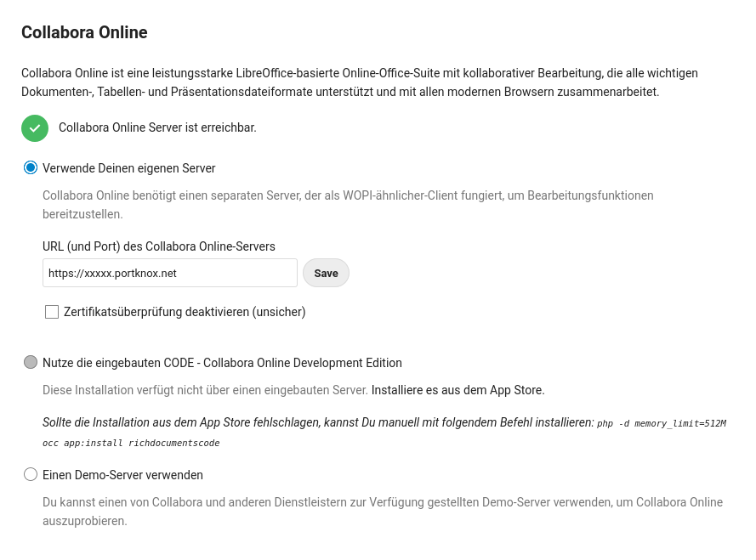This screenshot has width=756, height=560.
Task: Click the 'php -d memory_limit=512M' command text
Action: click(x=662, y=423)
